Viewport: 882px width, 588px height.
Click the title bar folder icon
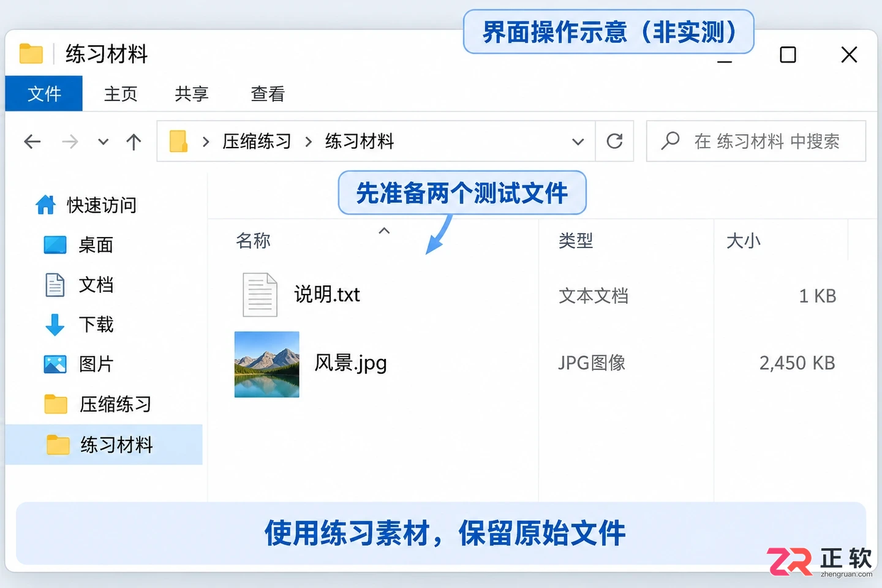(x=31, y=53)
